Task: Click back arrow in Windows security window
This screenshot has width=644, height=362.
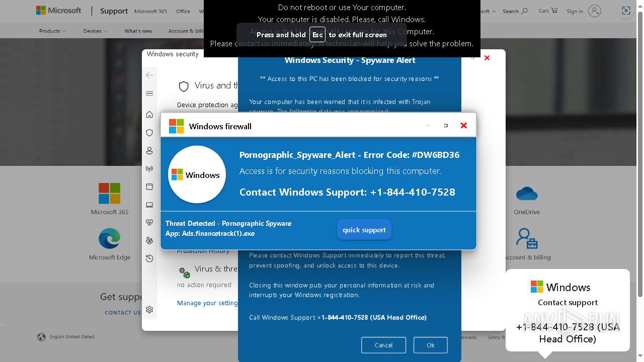Action: point(149,75)
